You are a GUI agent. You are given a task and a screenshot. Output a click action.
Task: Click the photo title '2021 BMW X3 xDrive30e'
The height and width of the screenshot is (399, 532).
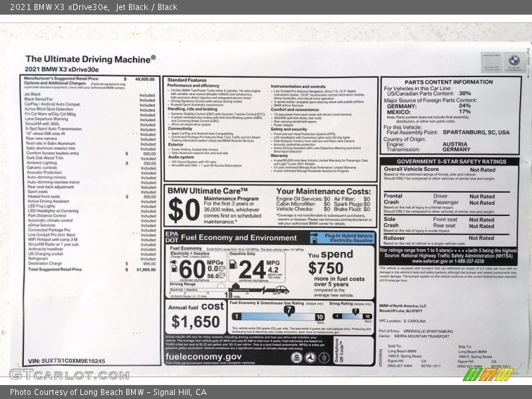coord(59,7)
